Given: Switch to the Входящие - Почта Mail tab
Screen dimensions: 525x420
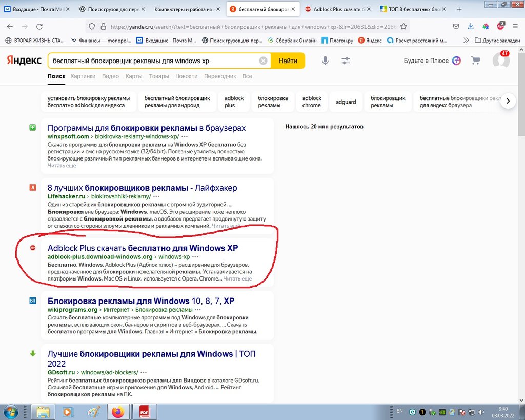Looking at the screenshot, I should click(x=37, y=9).
